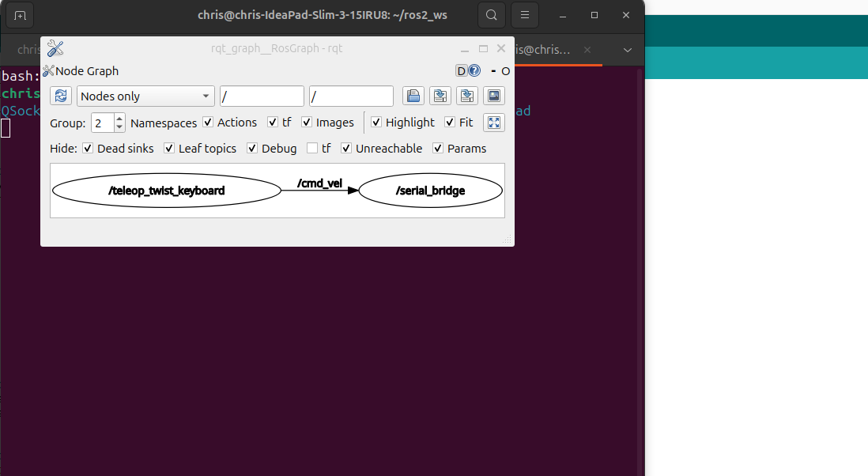Click the first namespace filter field

click(262, 96)
